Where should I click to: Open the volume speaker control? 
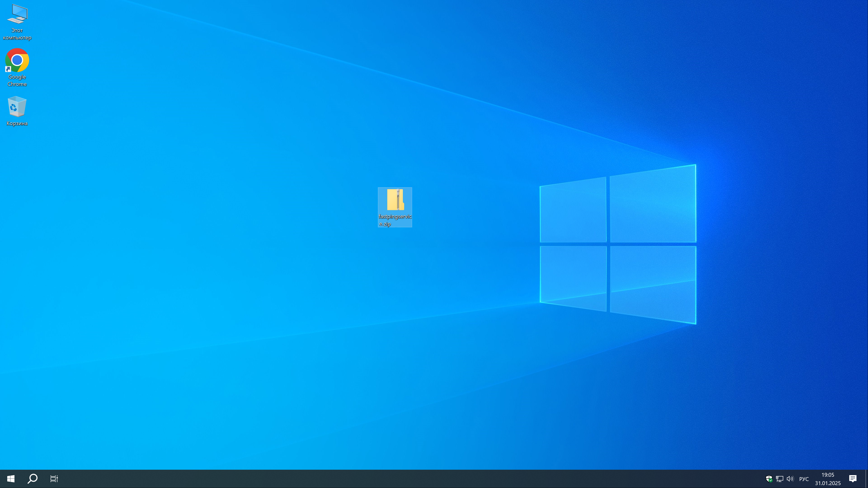click(x=790, y=479)
